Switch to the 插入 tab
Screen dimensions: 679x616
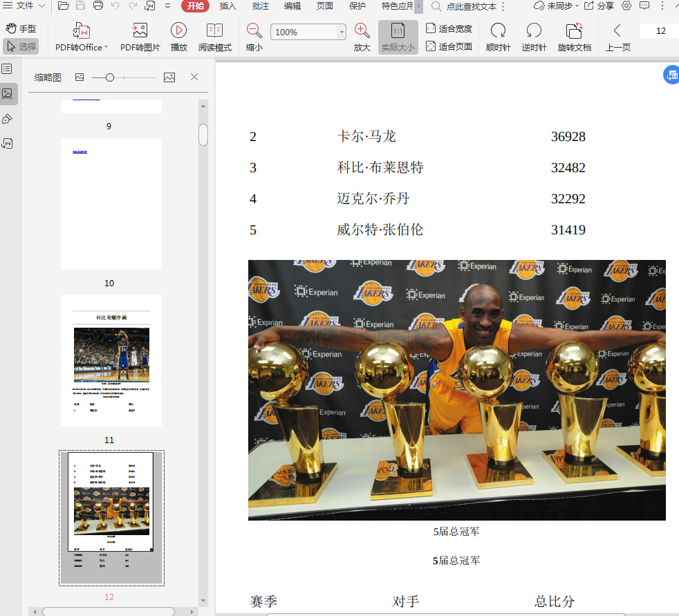[x=227, y=6]
